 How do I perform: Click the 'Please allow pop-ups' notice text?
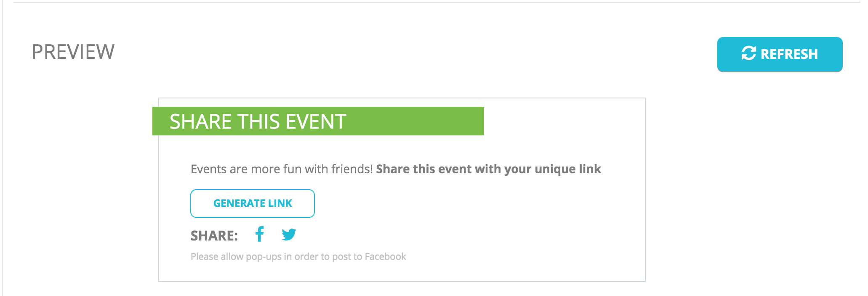point(298,256)
